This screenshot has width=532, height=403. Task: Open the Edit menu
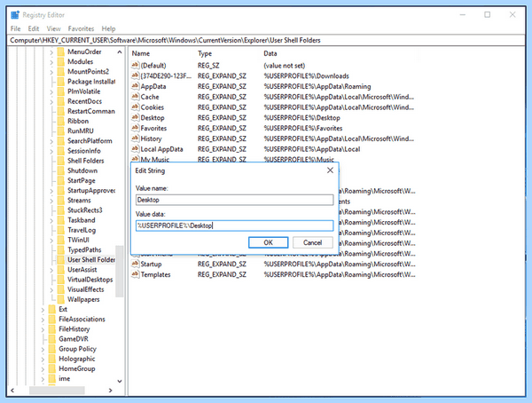tap(34, 28)
